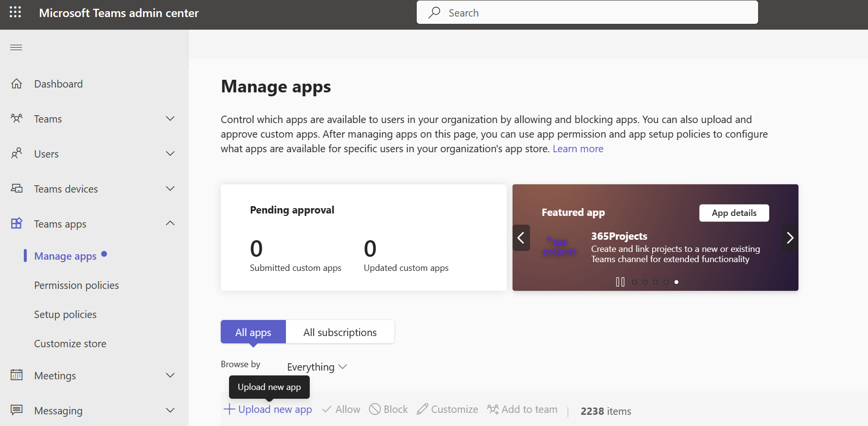The height and width of the screenshot is (426, 868).
Task: Pause the featured app carousel
Action: (x=620, y=282)
